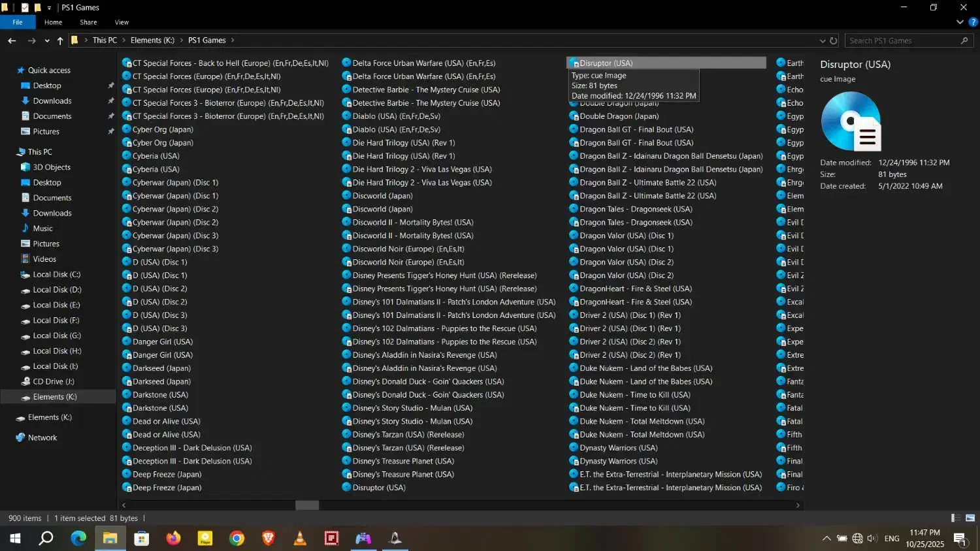Open recent locations dropdown arrow

pos(47,40)
